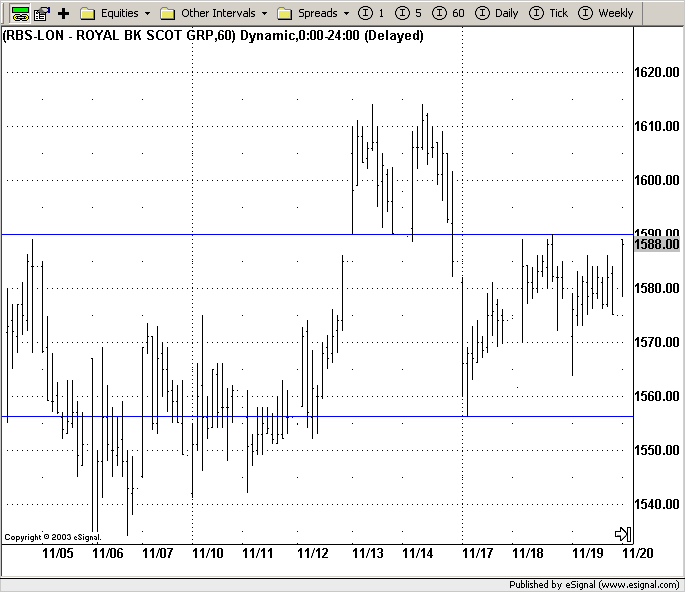The image size is (685, 592).
Task: Open the Equities menu label
Action: [x=120, y=14]
